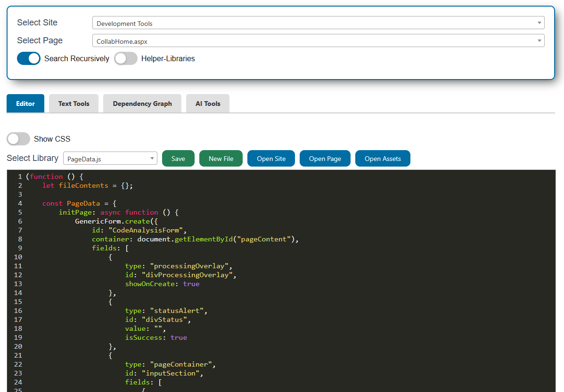Click 'fields' key on line 24
The height and width of the screenshot is (392, 564).
(138, 382)
